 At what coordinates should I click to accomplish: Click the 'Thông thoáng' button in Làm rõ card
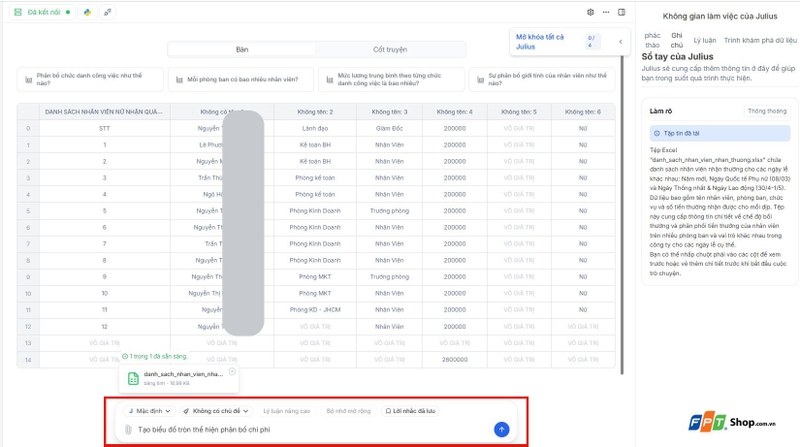pos(767,111)
